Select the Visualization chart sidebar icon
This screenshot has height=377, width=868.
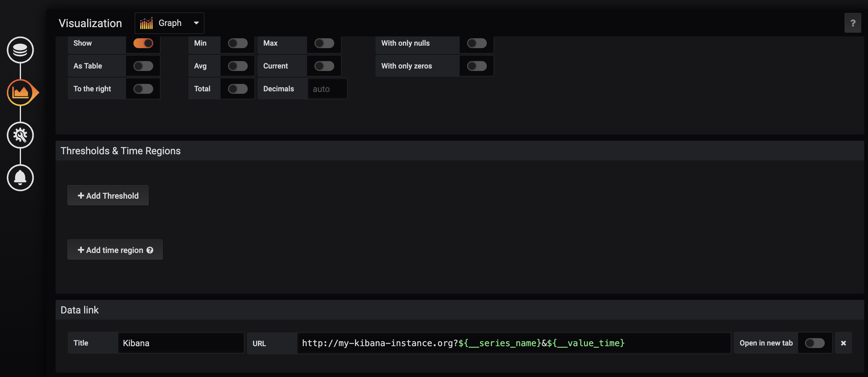[20, 93]
